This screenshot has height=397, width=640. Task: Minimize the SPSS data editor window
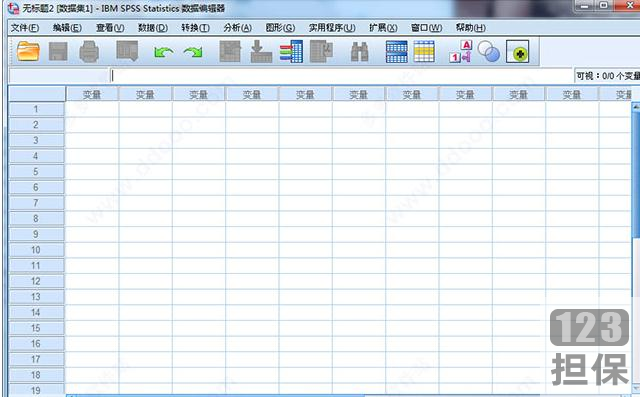(x=585, y=6)
